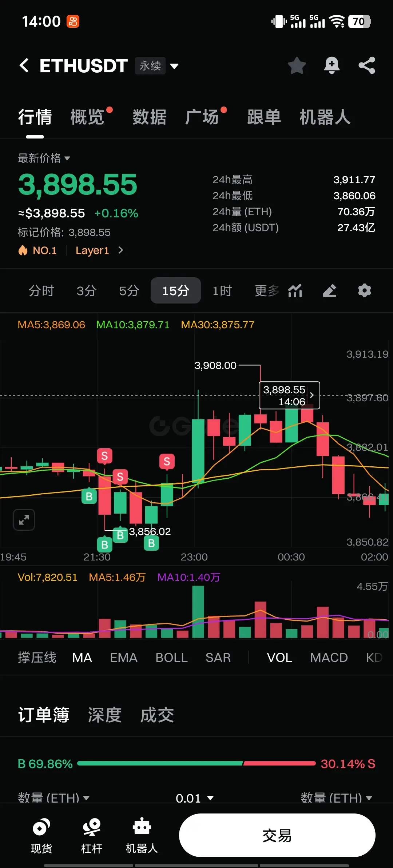The image size is (393, 868).
Task: Tap the 3,856.02 low price label
Action: click(150, 531)
